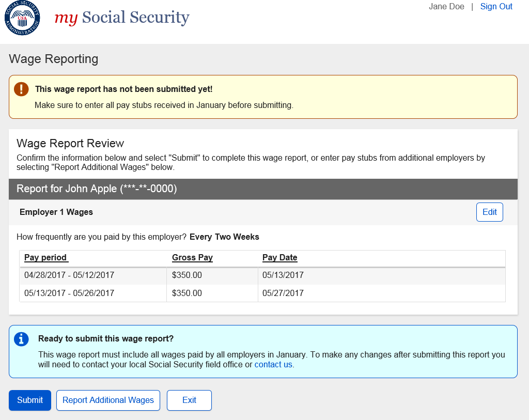This screenshot has height=420, width=529.
Task: Submit the wage report
Action: [x=30, y=400]
